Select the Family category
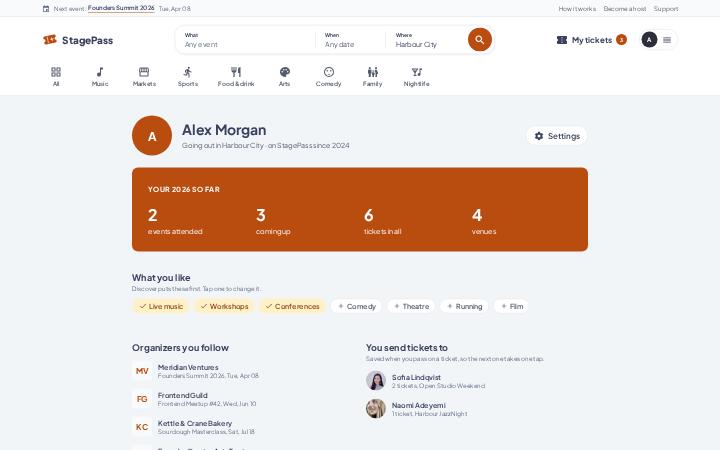Viewport: 720px width, 450px height. coord(372,76)
